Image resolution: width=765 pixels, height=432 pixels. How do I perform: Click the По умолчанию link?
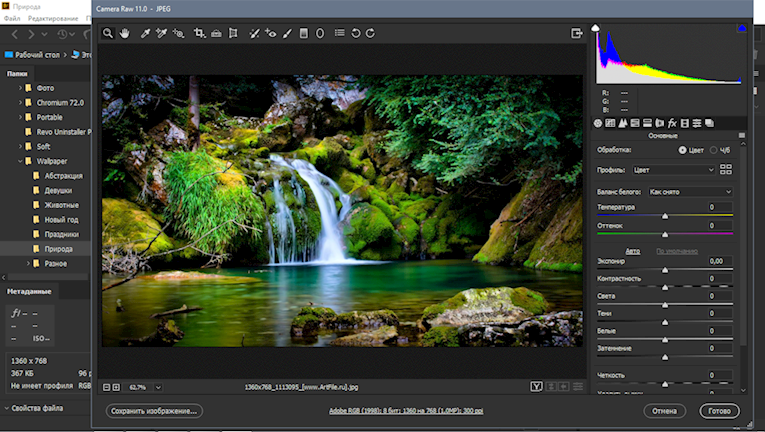(x=677, y=251)
